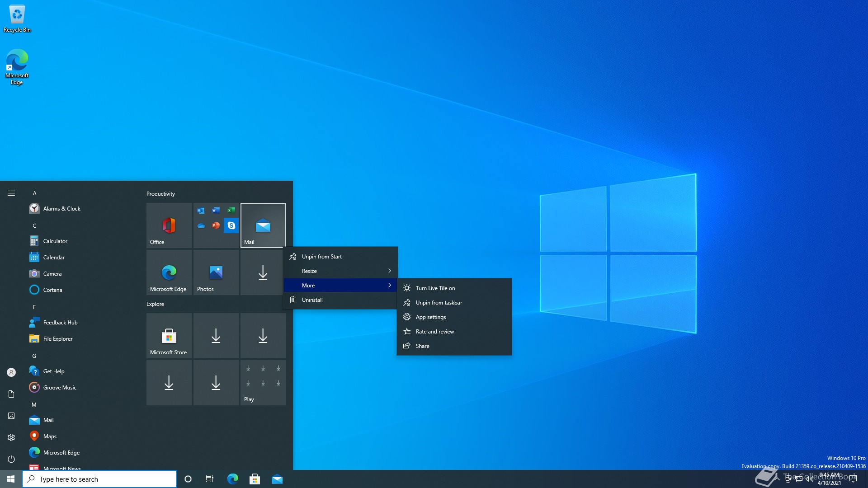This screenshot has height=488, width=868.
Task: Click the user account icon in Start rail
Action: click(11, 372)
